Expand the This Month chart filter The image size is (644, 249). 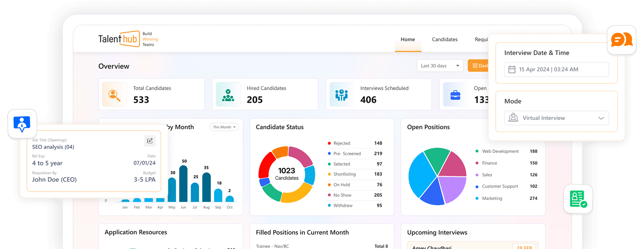pos(224,127)
